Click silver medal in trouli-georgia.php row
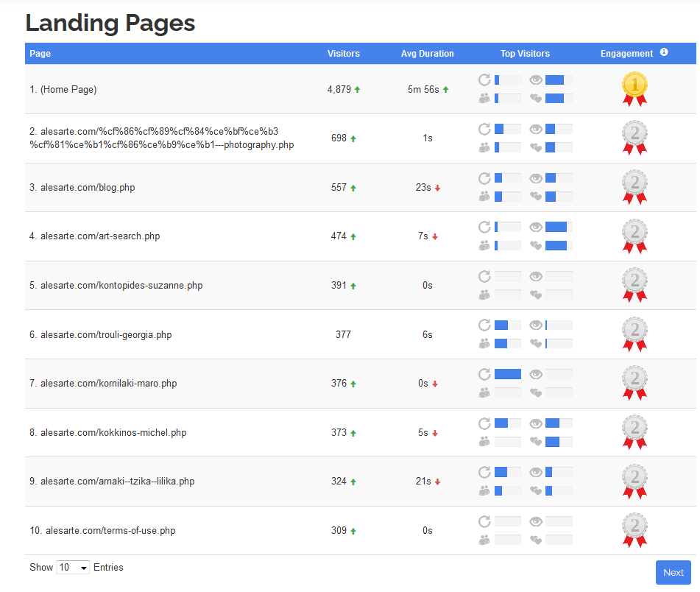 pyautogui.click(x=634, y=334)
